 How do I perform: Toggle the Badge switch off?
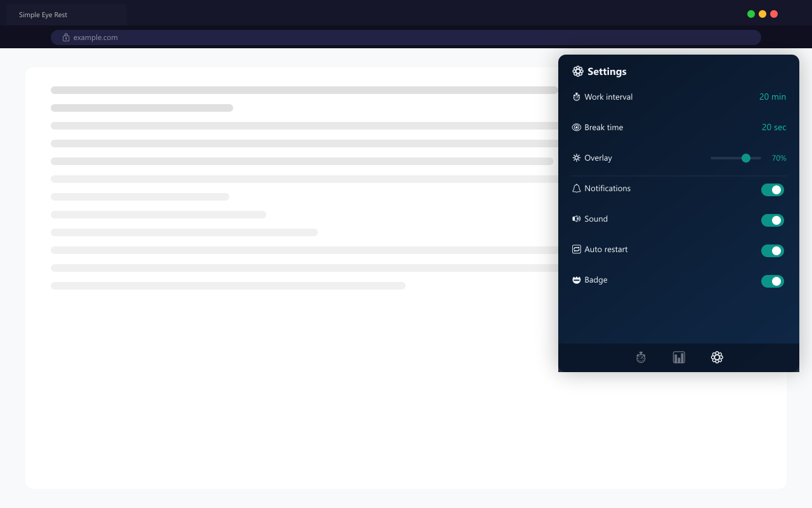[772, 281]
